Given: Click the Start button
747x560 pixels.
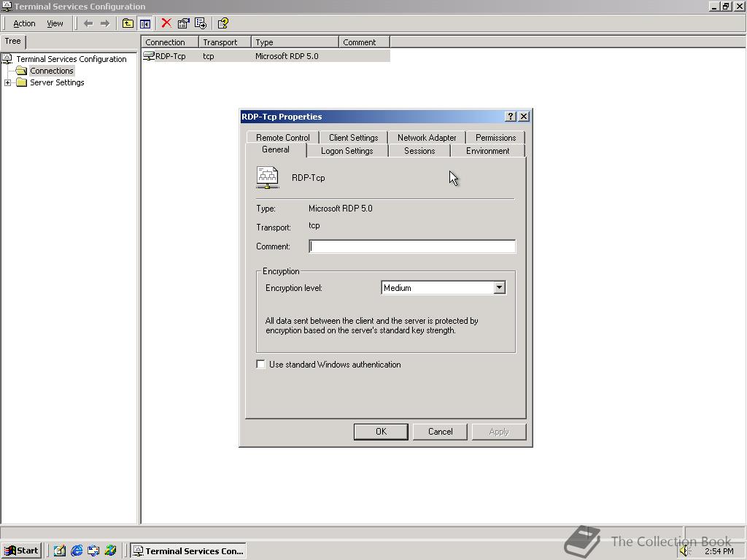Looking at the screenshot, I should [21, 551].
